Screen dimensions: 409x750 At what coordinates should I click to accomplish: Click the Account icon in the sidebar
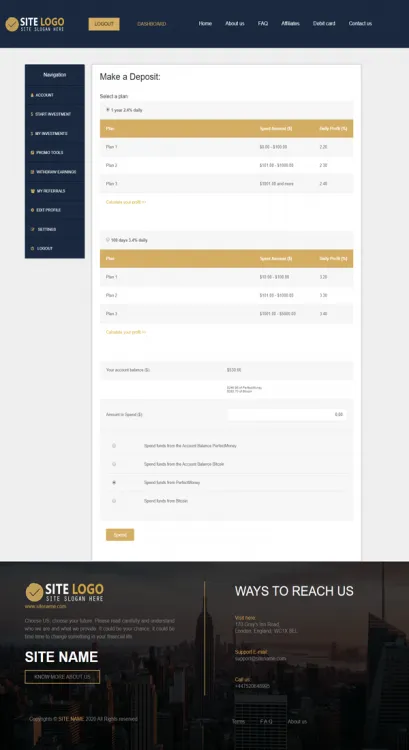(x=32, y=95)
